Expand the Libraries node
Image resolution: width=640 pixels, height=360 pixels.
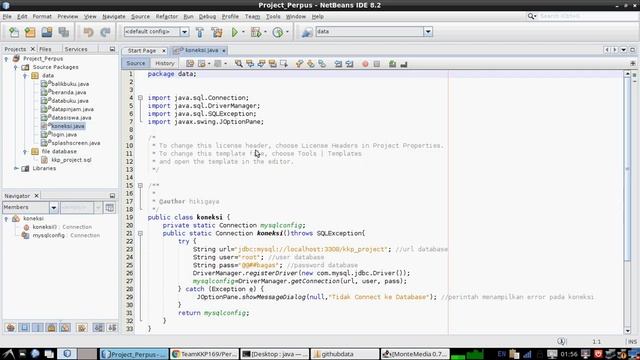pos(16,168)
